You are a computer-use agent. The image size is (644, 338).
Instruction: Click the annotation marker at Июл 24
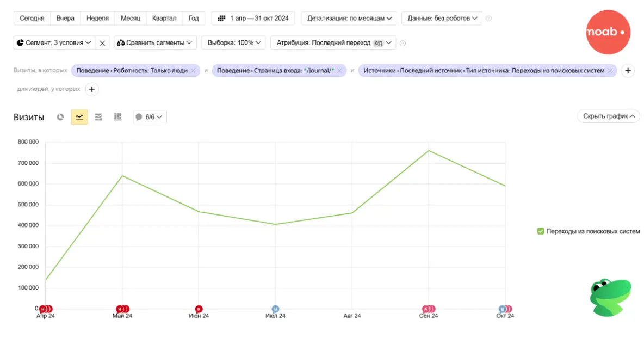pyautogui.click(x=275, y=309)
